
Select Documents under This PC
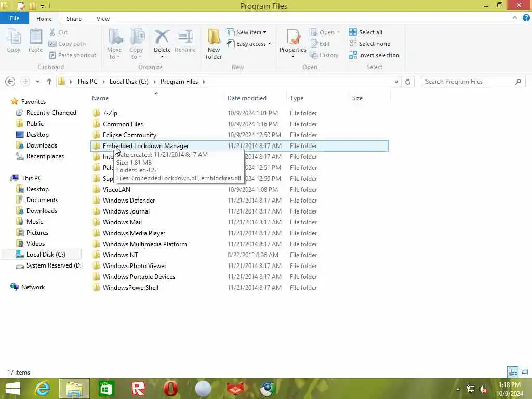[x=37, y=200]
